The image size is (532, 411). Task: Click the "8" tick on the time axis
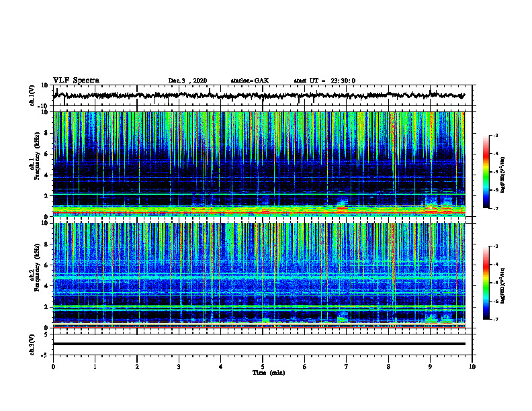tap(388, 367)
